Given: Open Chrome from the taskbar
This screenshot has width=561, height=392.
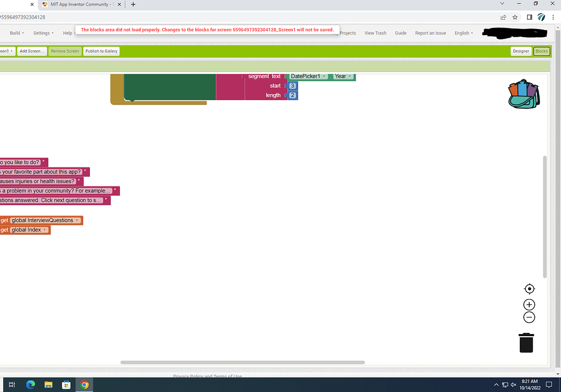Looking at the screenshot, I should click(84, 384).
